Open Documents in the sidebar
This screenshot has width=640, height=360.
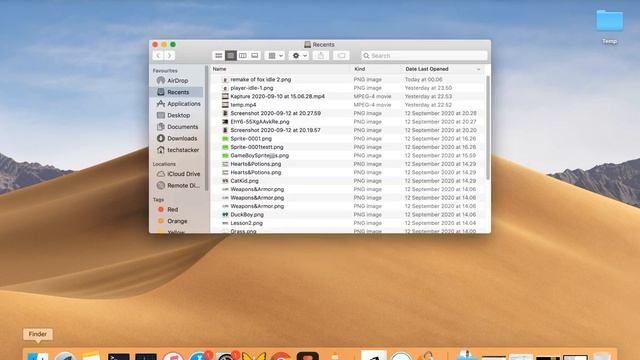tap(178, 127)
